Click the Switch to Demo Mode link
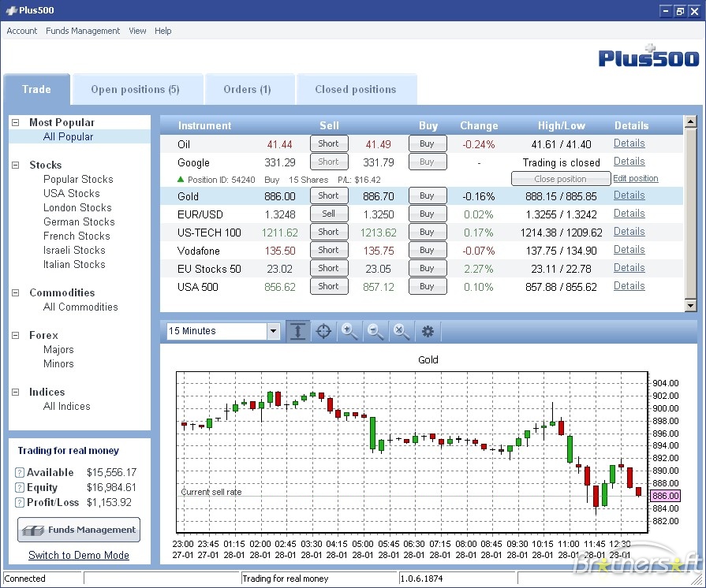This screenshot has height=588, width=706. 79,555
